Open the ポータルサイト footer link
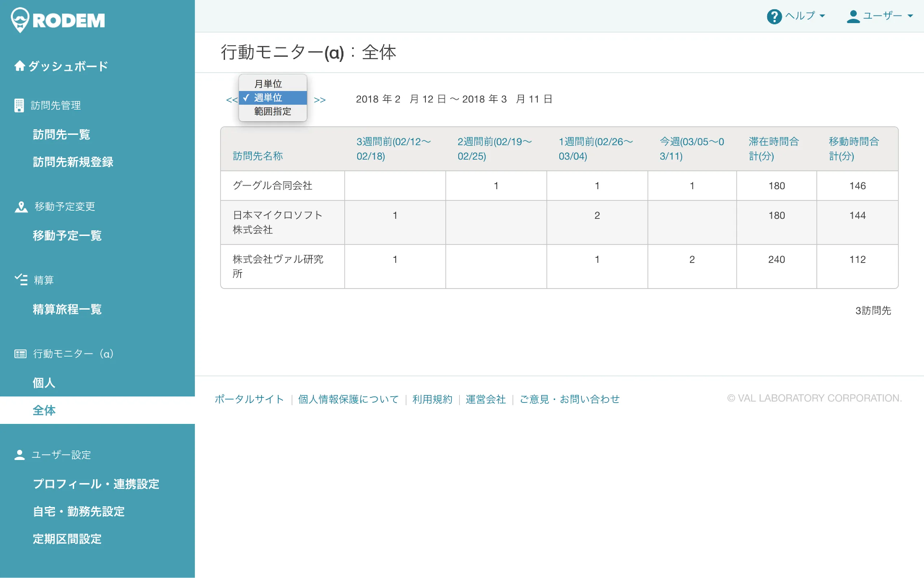This screenshot has width=924, height=578. point(249,399)
